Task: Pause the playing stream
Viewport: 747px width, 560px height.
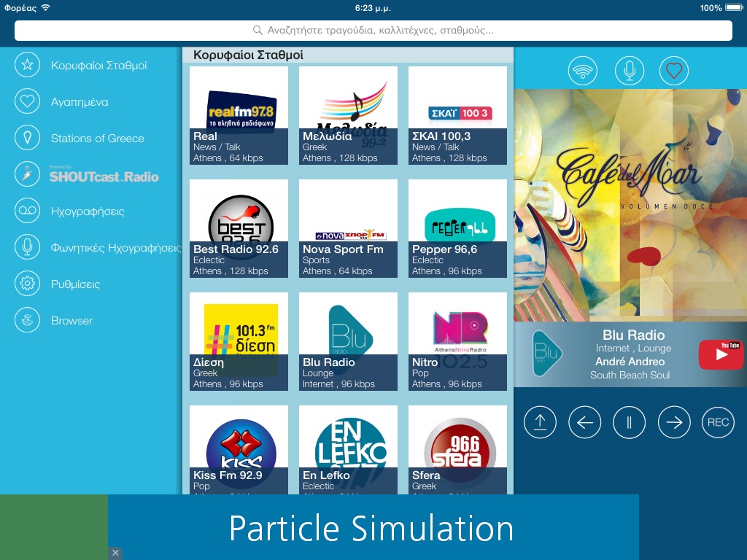Action: click(629, 422)
